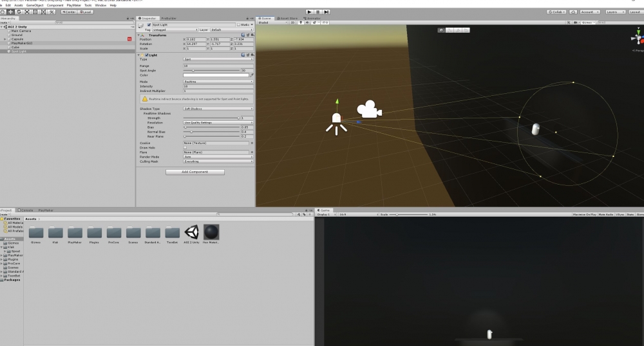Click the orientation gizmo in Scene view
Viewport: 644px width, 346px height.
pos(638,38)
